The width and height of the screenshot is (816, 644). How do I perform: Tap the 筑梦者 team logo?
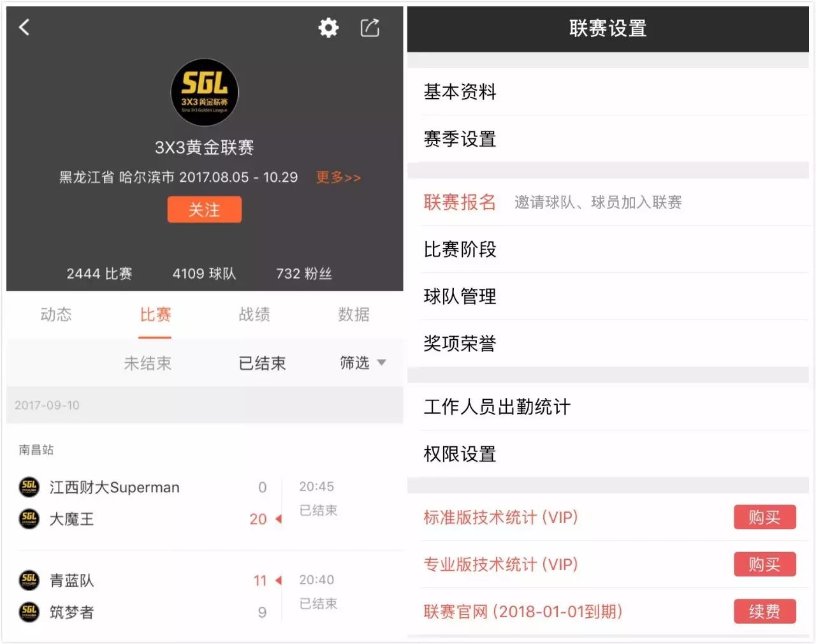29,611
